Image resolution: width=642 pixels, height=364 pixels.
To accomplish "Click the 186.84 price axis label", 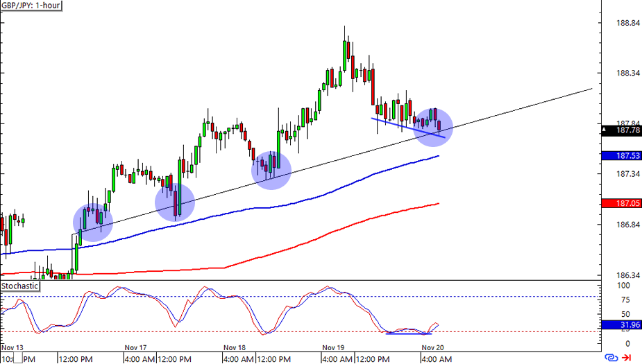I will [627, 225].
